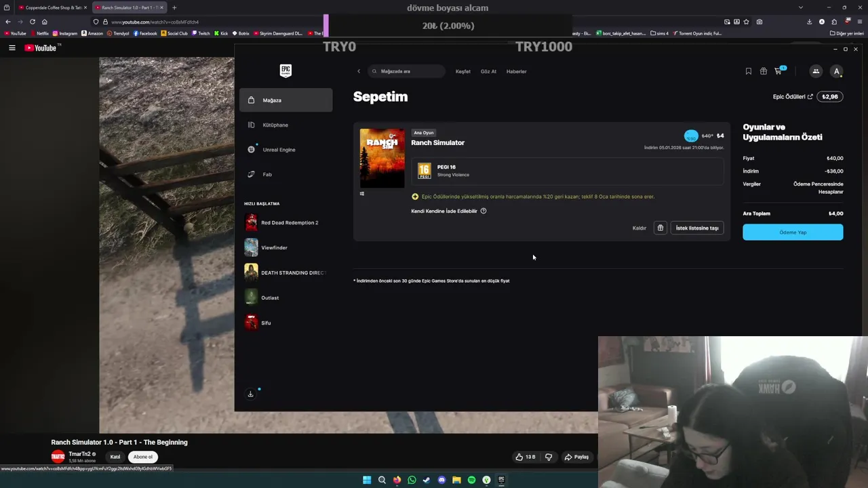This screenshot has height=488, width=868.
Task: Launch Viewfinder from quick launch
Action: point(285,247)
